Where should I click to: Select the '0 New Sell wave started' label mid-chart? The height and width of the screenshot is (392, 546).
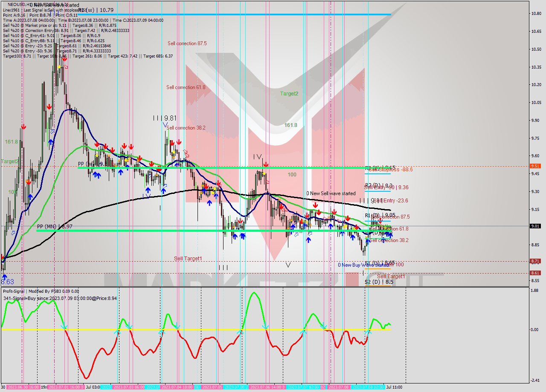(x=331, y=193)
